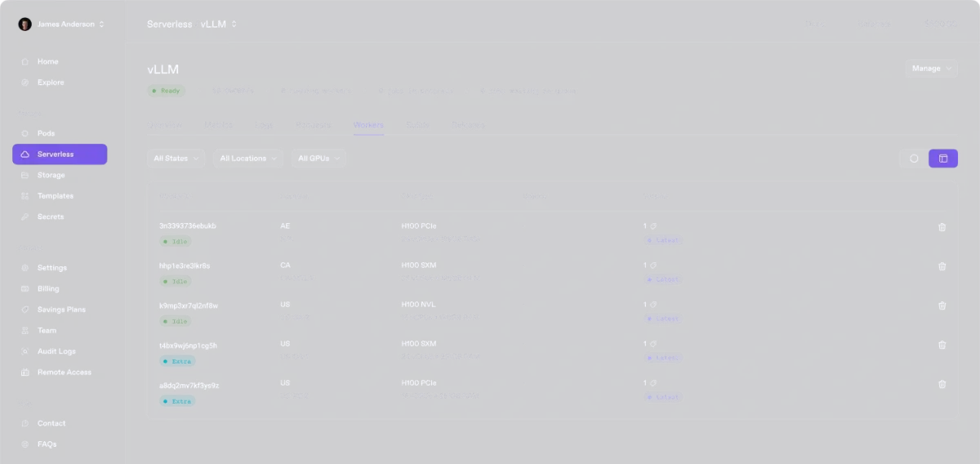Click worker ID t4bx9wj6np1cg5h
The height and width of the screenshot is (464, 980).
click(188, 345)
